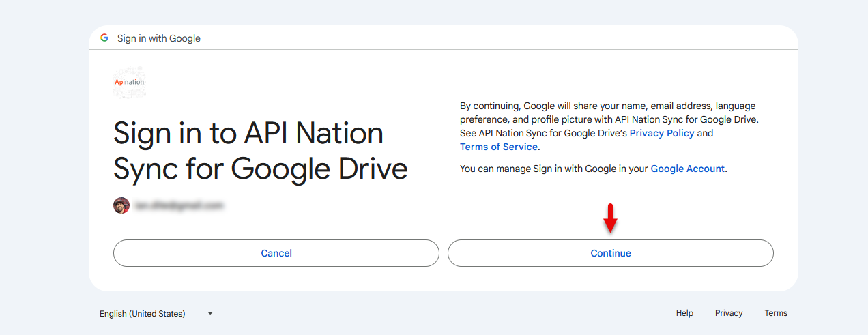Open the Privacy Policy link
This screenshot has width=868, height=335.
click(662, 133)
